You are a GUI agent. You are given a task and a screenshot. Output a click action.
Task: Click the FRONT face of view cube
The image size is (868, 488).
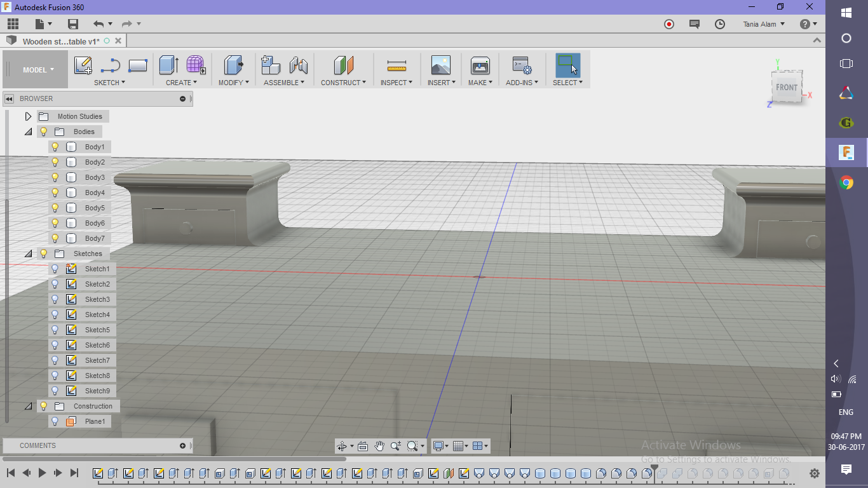[x=787, y=88]
